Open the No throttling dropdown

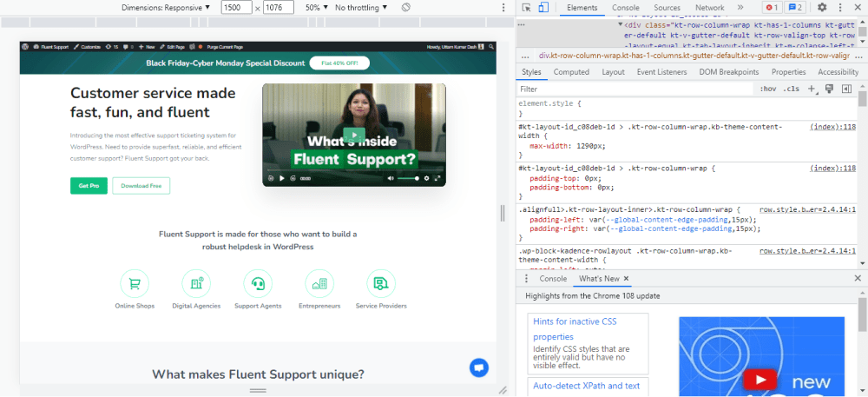(361, 8)
